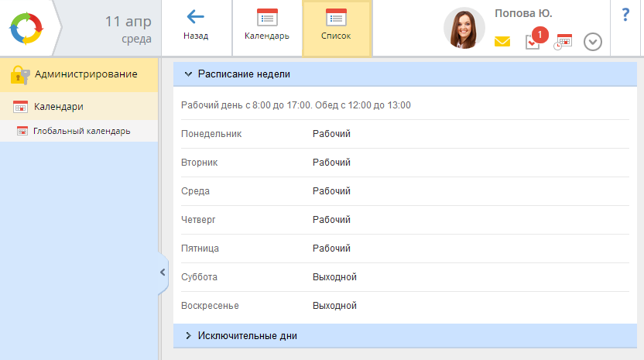Open the yellow messages envelope icon
This screenshot has height=360, width=644.
[x=502, y=42]
